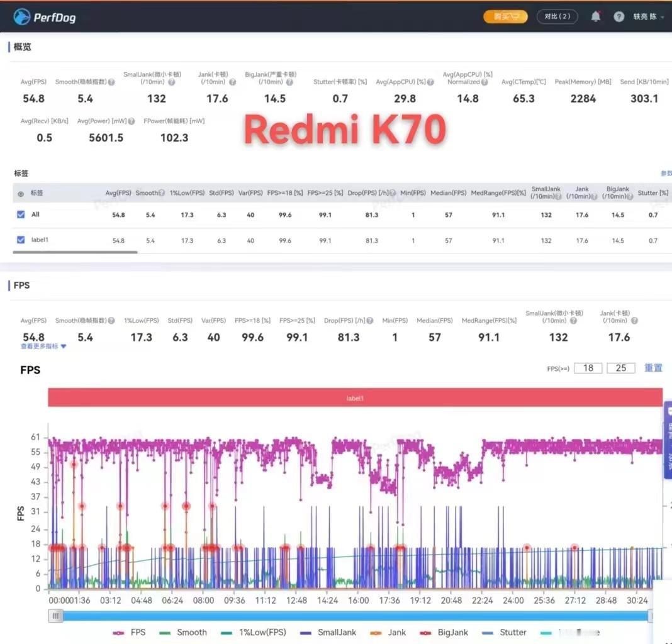This screenshot has height=644, width=672.
Task: Click the overview Peak(Memory) value 2284
Action: coord(583,99)
